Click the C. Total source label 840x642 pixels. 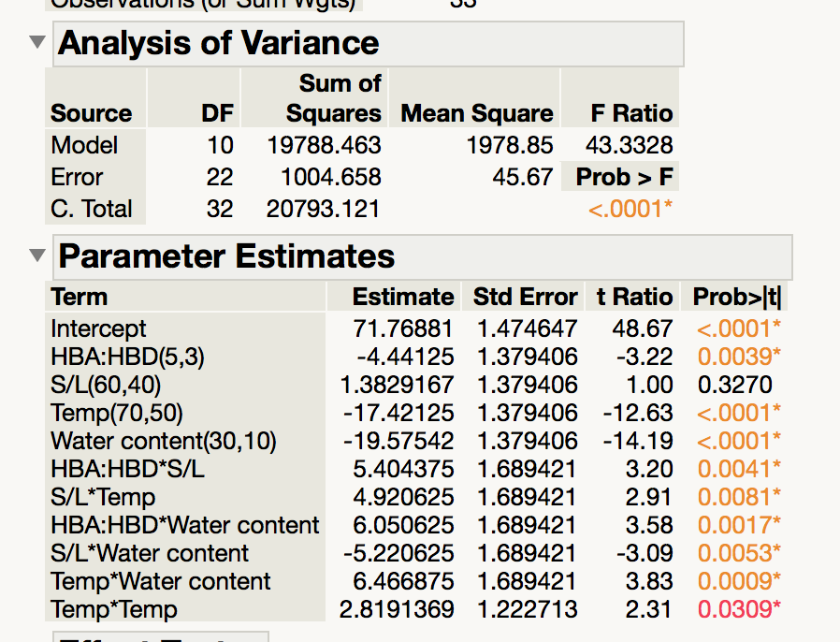tap(92, 209)
